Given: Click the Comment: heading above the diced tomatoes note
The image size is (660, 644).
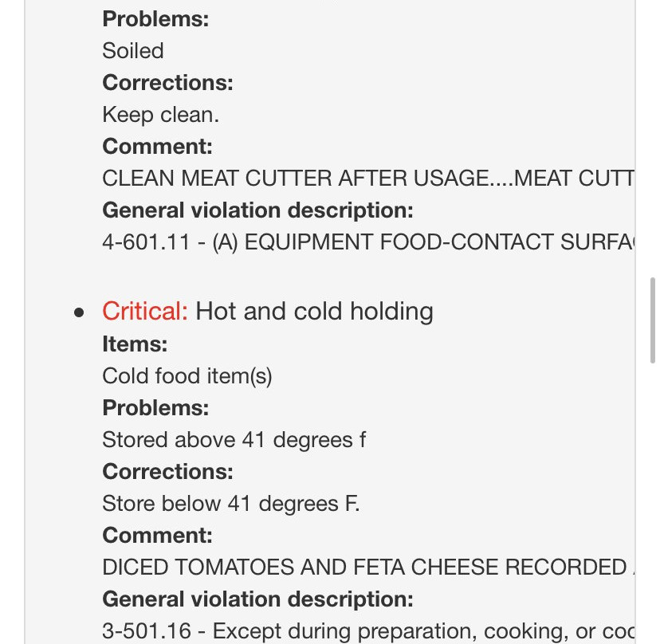Looking at the screenshot, I should pyautogui.click(x=157, y=536).
